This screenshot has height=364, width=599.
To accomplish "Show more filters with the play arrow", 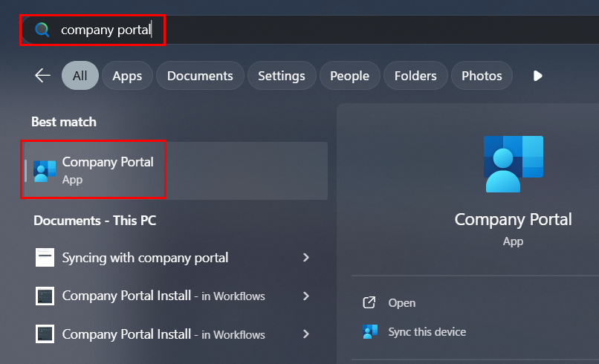I will pyautogui.click(x=537, y=76).
